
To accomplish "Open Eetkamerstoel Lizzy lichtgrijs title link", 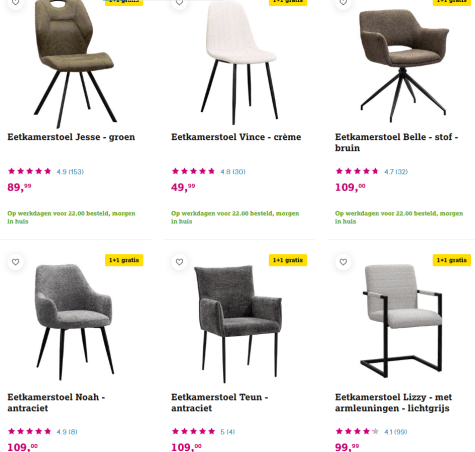I will tap(393, 402).
